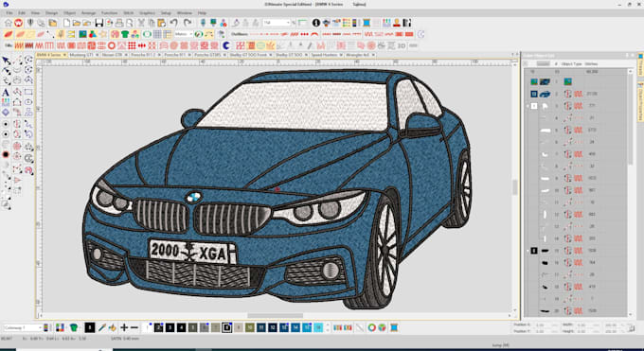Viewport: 644px width, 351px height.
Task: Collapse the black color group in object list
Action: tap(528, 250)
